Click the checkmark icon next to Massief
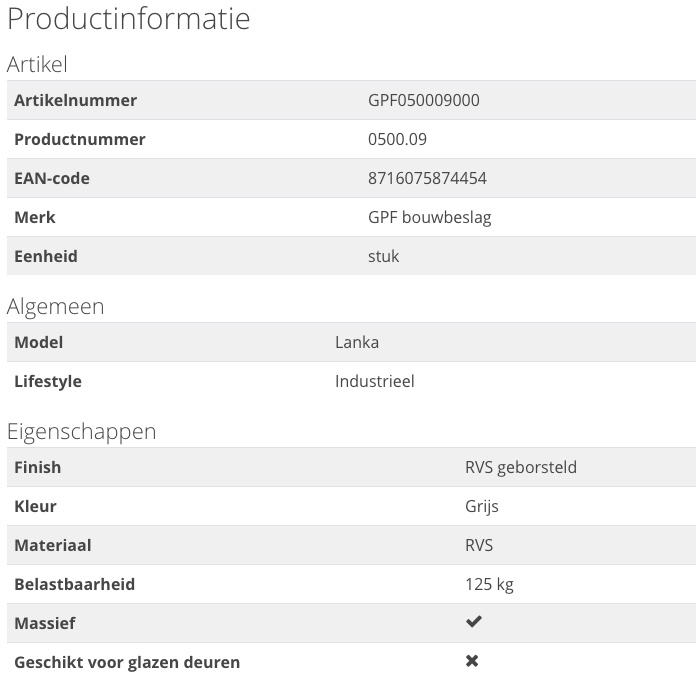Viewport: 696px width, 680px height. pos(474,622)
